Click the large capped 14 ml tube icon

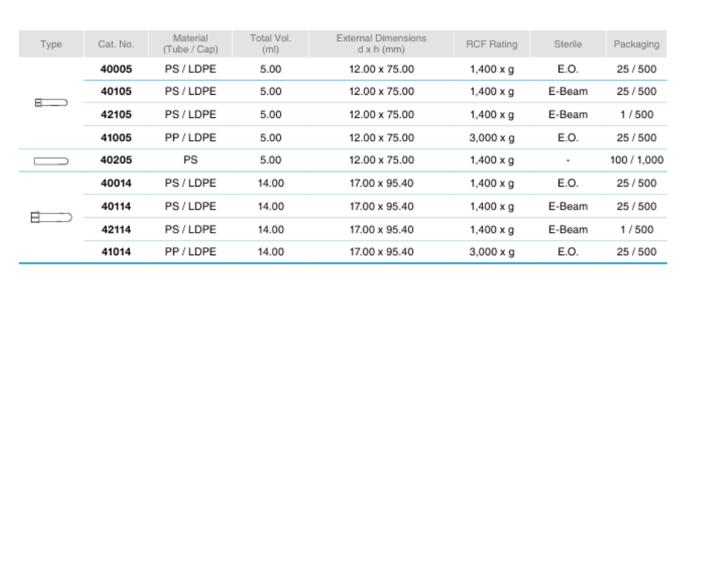pos(51,218)
